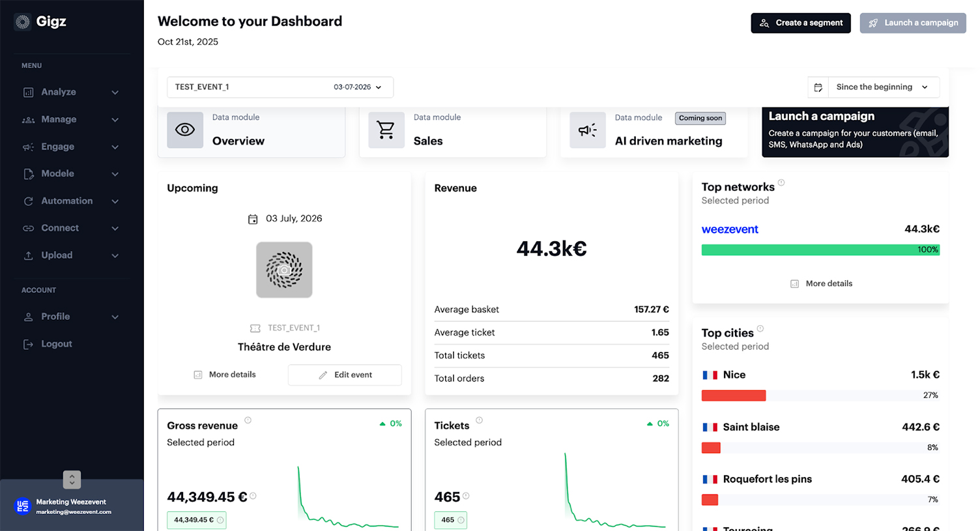Open the Connect menu item

(70, 228)
